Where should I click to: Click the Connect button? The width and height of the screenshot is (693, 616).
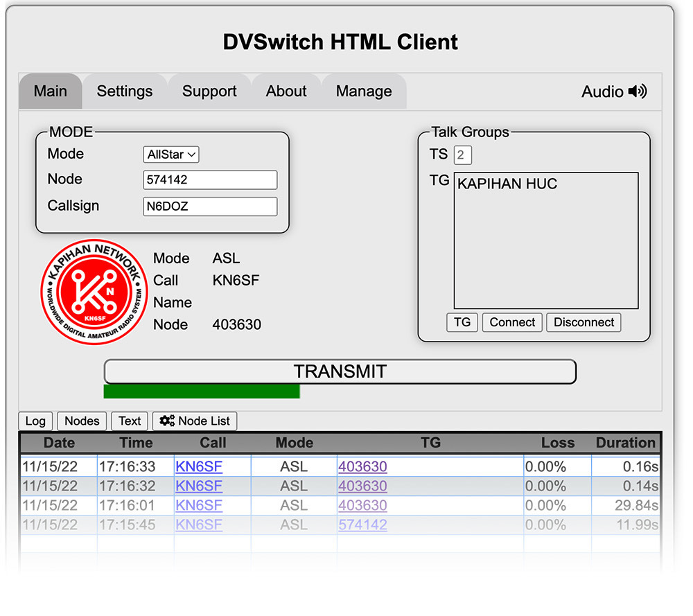[512, 322]
